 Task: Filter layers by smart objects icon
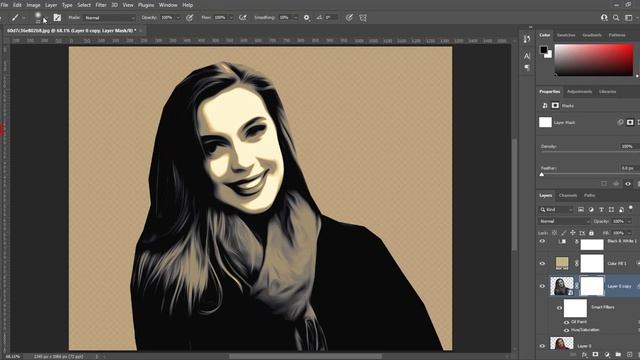coord(621,209)
